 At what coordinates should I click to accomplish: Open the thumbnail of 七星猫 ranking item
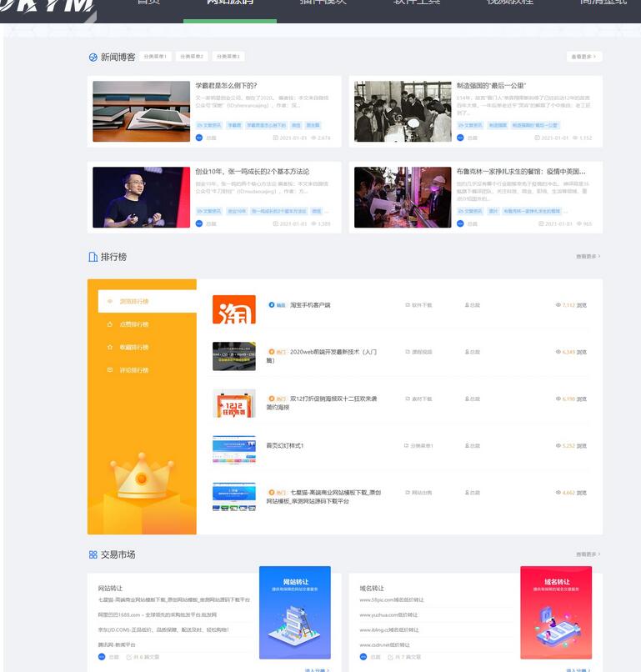tap(234, 497)
